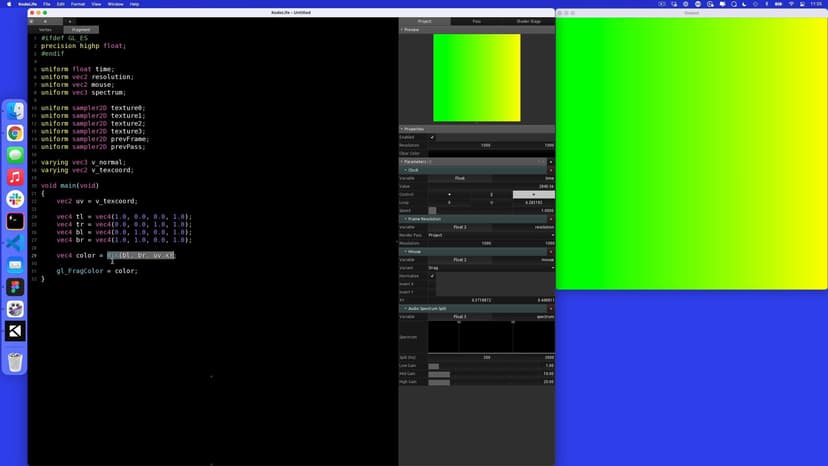Click the shader preview thumbnail
The image size is (828, 466).
(x=476, y=78)
